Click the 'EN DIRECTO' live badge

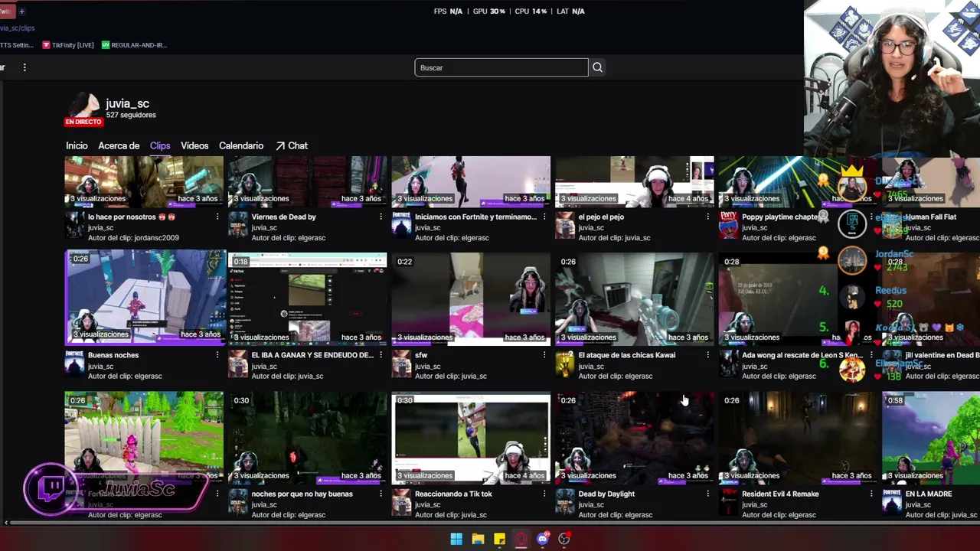[x=83, y=122]
